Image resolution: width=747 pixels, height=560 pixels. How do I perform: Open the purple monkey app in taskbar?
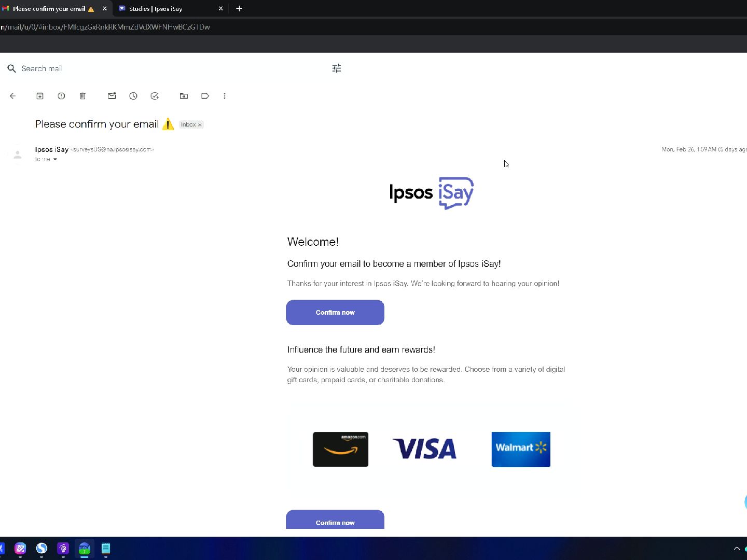[63, 549]
